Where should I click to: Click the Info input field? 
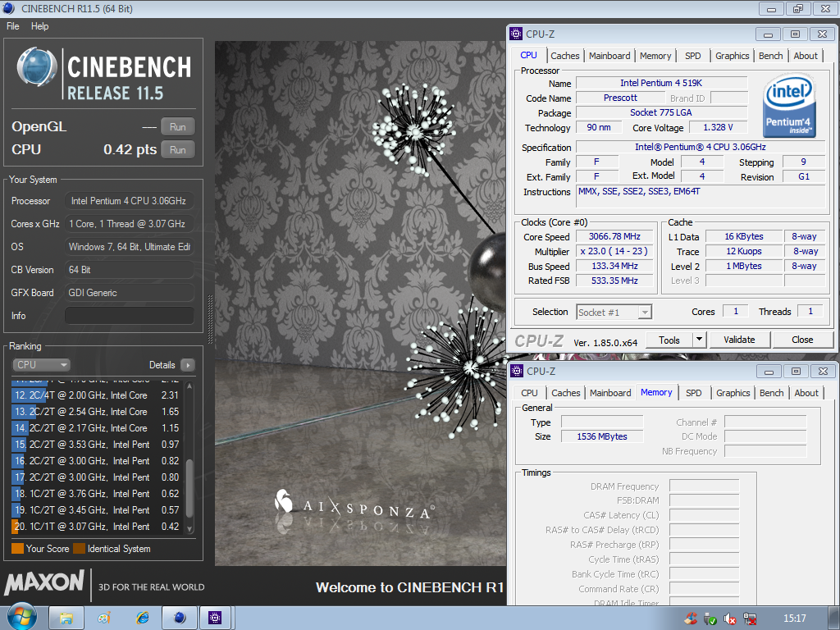[x=129, y=316]
